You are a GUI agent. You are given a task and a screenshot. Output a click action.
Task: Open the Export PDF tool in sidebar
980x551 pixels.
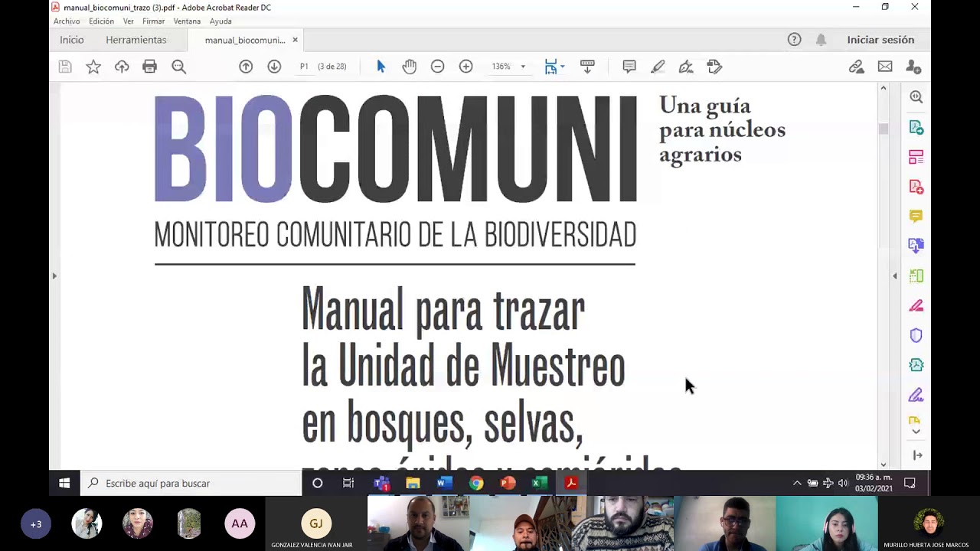tap(916, 127)
